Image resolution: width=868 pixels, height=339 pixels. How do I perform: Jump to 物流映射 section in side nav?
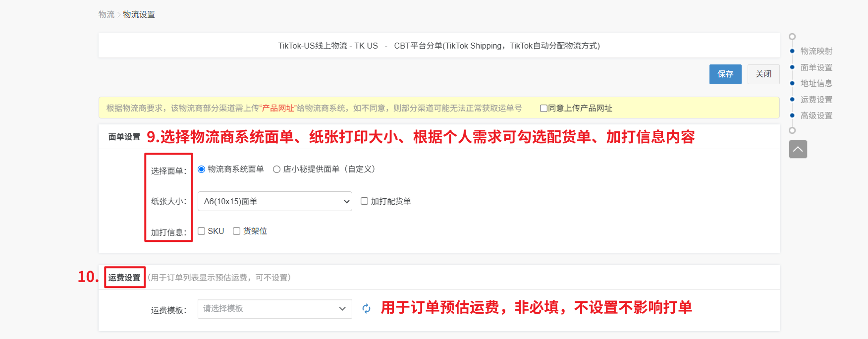pyautogui.click(x=816, y=51)
